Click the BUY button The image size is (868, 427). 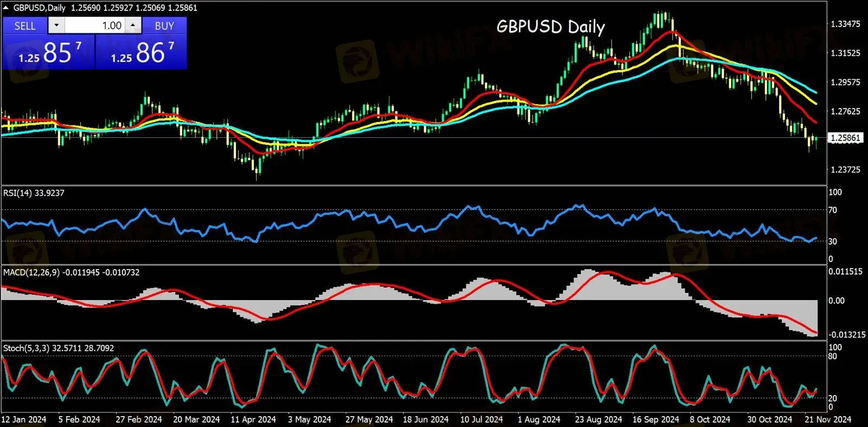click(164, 26)
